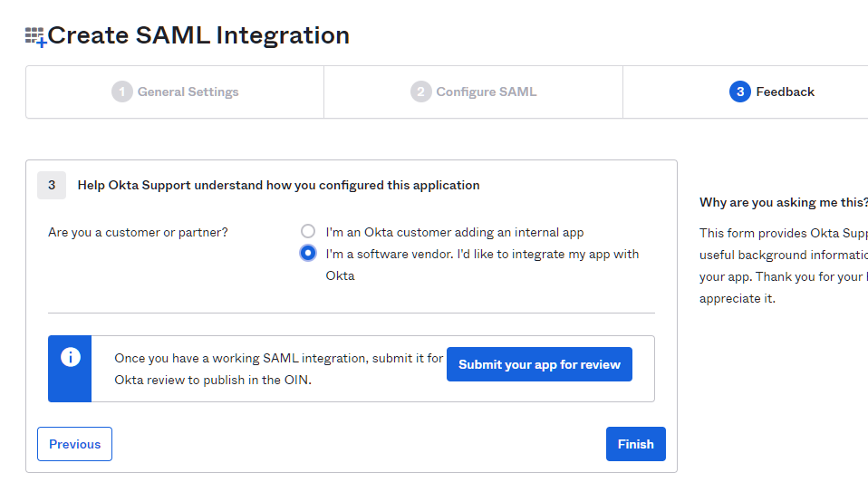Click the Previous button
Screen dimensions: 868x492
click(74, 444)
